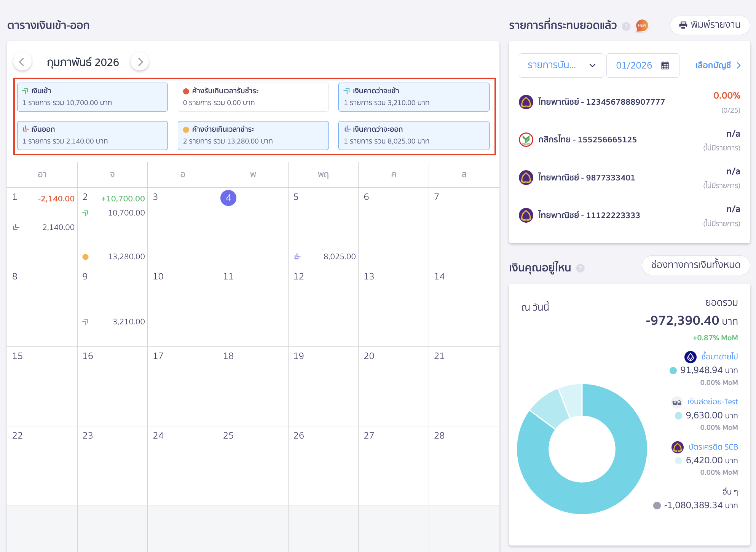
Task: Click the help icon next to เงินคุณอยู่ไหน
Action: (580, 268)
